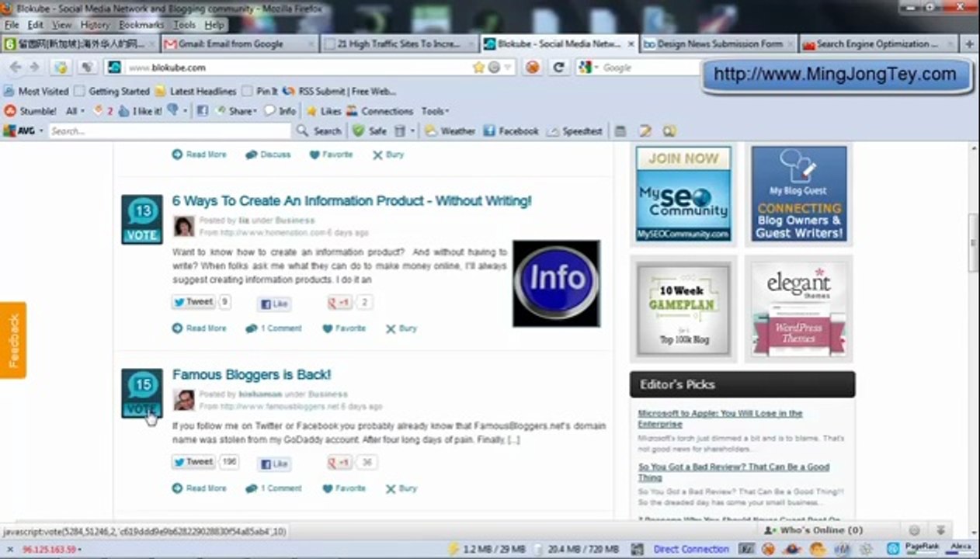The image size is (980, 559).
Task: Click the Elegant Themes WordPress banner
Action: 799,309
